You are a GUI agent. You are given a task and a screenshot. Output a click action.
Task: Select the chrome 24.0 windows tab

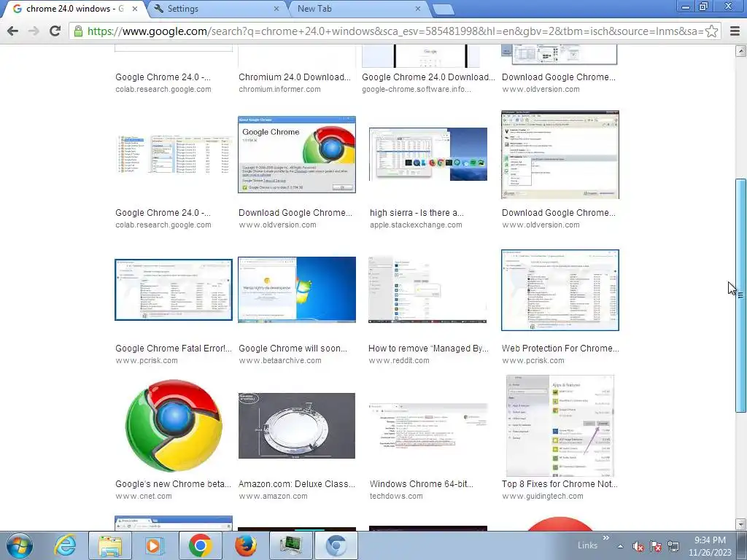point(75,9)
